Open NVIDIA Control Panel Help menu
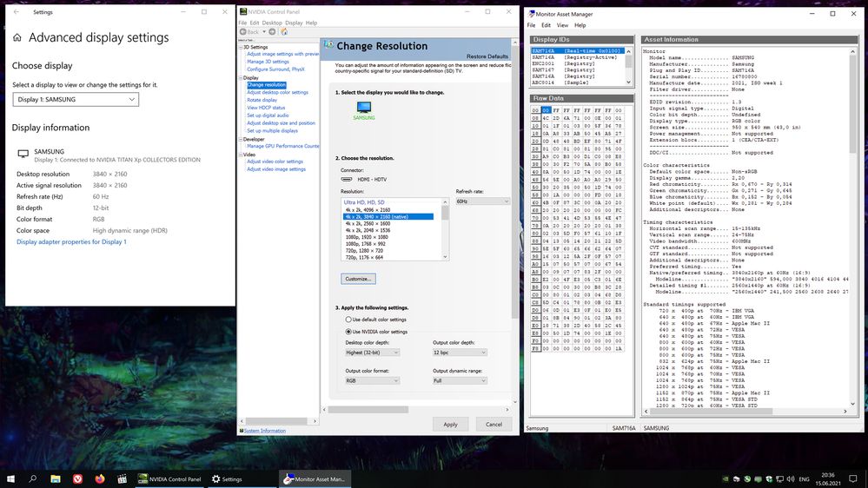This screenshot has width=868, height=488. tap(311, 23)
